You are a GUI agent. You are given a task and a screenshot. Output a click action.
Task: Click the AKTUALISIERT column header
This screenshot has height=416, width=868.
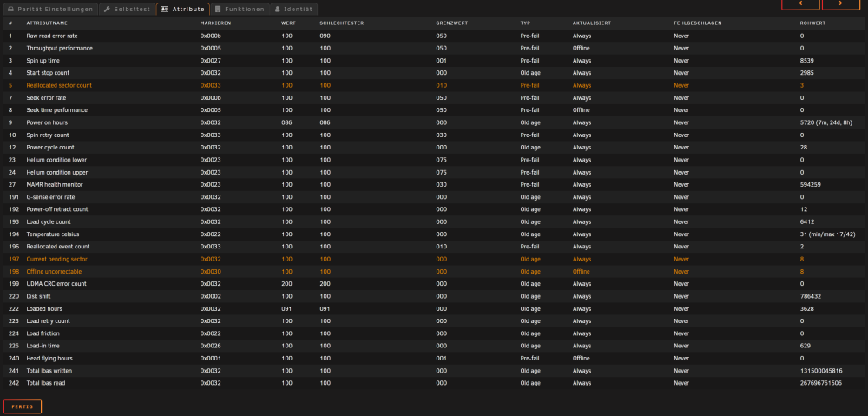tap(592, 23)
